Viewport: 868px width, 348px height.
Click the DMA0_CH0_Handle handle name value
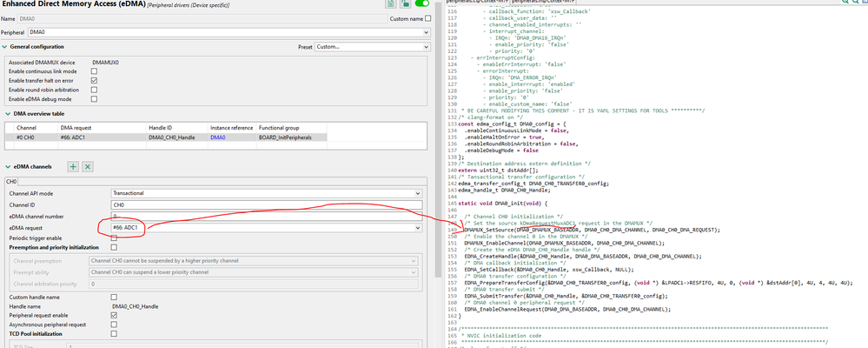click(x=134, y=306)
